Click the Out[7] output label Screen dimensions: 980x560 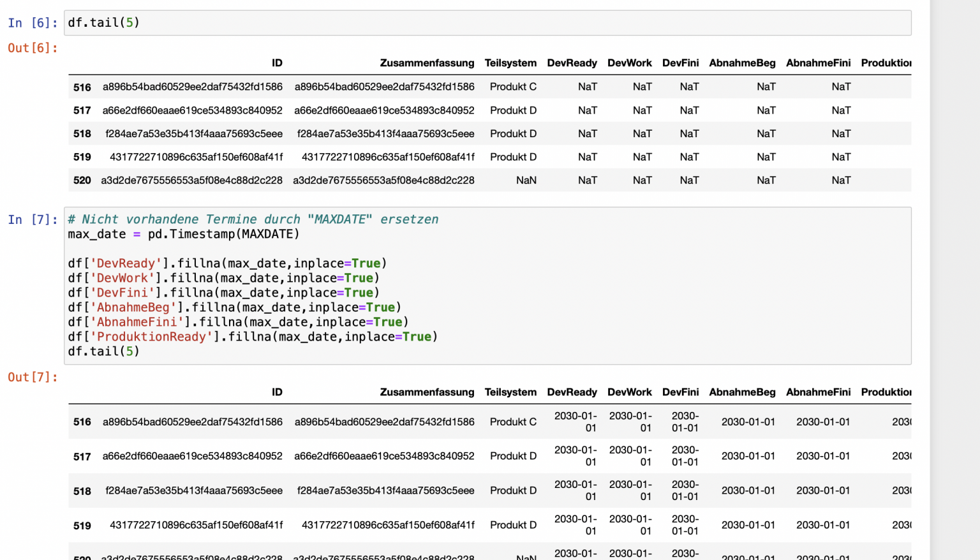(32, 377)
